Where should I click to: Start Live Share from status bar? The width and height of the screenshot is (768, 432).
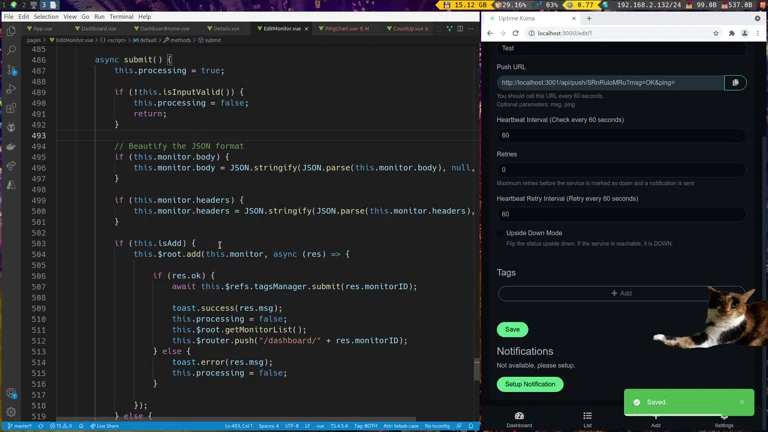[x=104, y=426]
